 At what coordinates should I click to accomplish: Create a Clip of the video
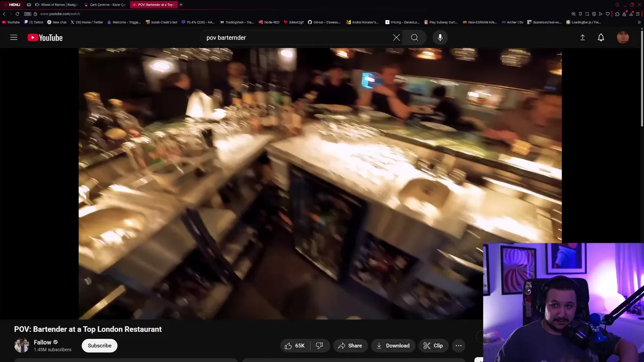(433, 345)
